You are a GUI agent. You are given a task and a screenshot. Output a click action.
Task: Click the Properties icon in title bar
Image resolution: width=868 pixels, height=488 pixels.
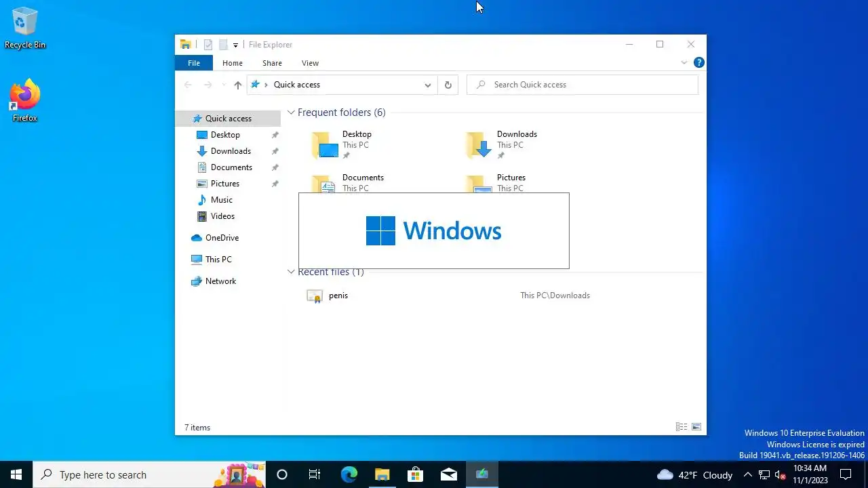tap(208, 45)
